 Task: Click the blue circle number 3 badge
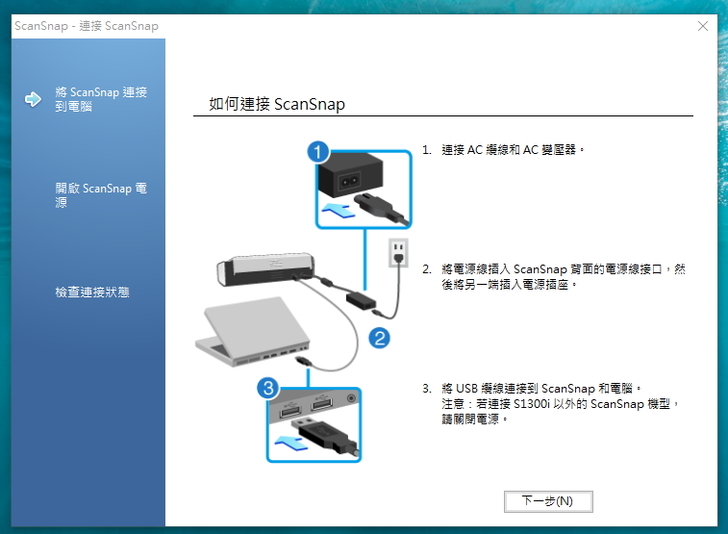268,388
